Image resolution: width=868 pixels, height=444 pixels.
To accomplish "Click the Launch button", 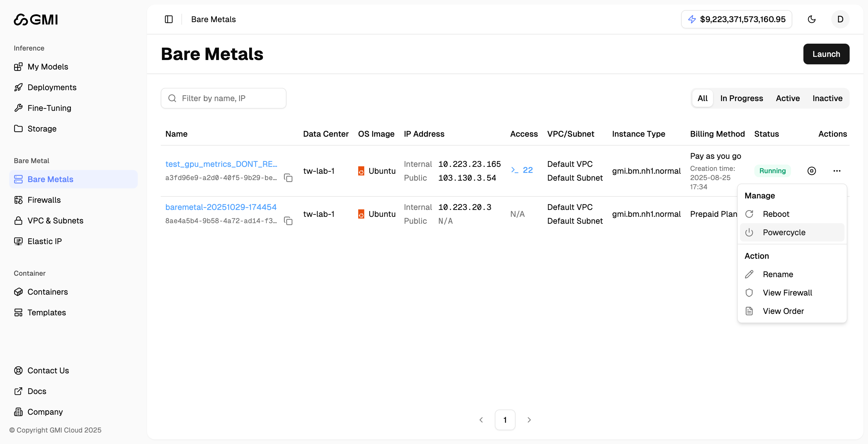I will 826,54.
